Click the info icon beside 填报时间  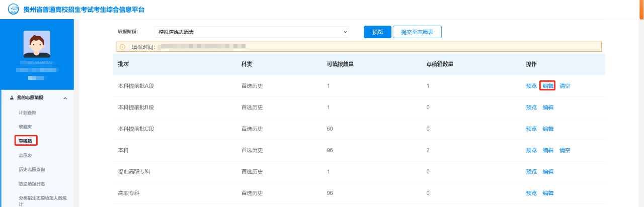point(122,47)
